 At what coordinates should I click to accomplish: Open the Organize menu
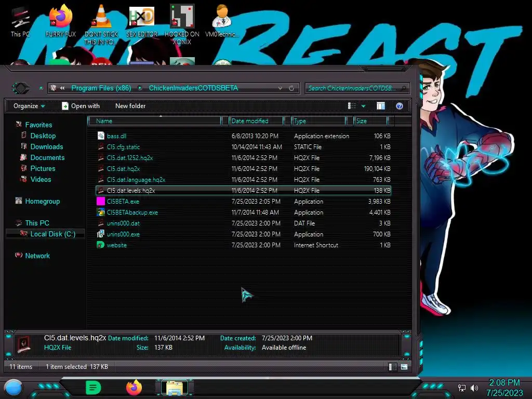tap(29, 106)
